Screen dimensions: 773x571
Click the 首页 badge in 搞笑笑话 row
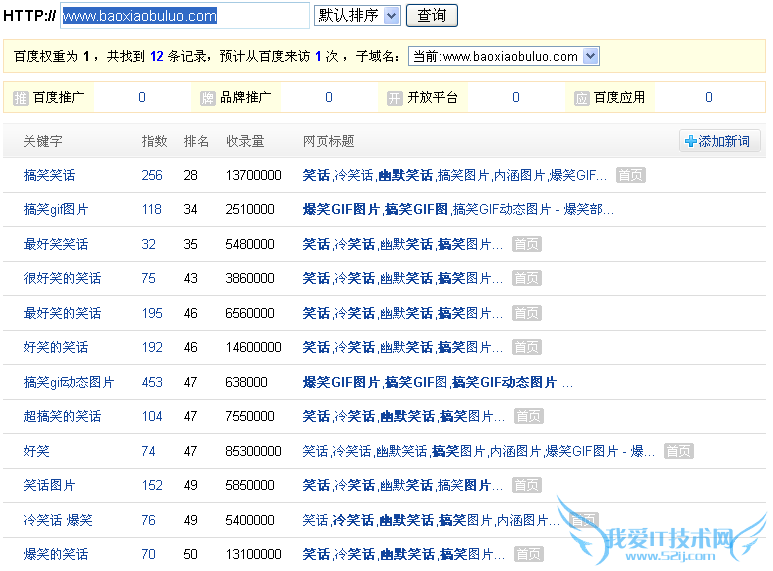(631, 175)
